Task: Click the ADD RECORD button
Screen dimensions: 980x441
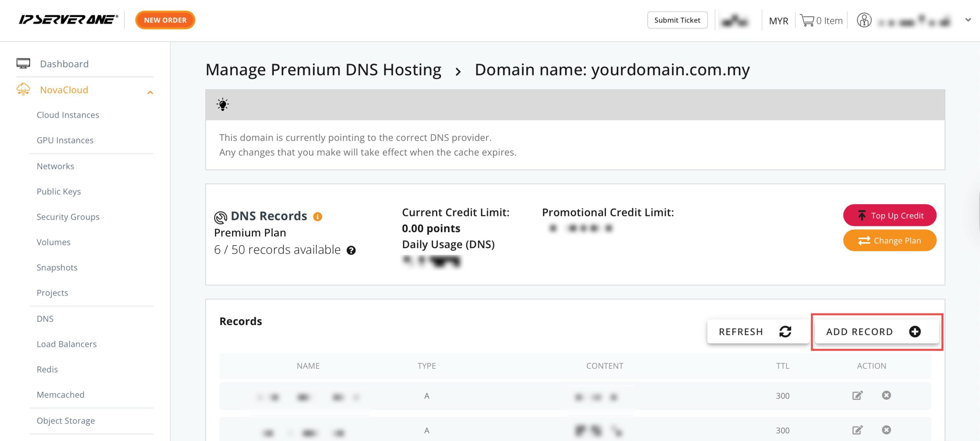Action: pyautogui.click(x=877, y=332)
